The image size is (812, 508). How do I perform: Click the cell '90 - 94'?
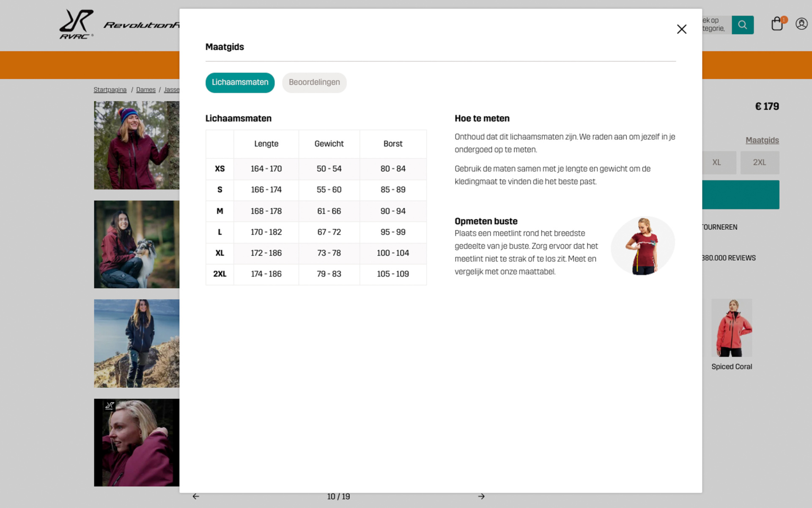(393, 211)
